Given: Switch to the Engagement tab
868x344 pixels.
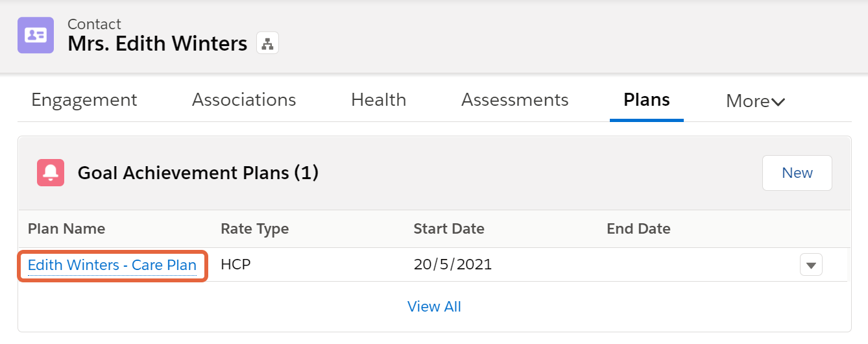Looking at the screenshot, I should point(84,100).
